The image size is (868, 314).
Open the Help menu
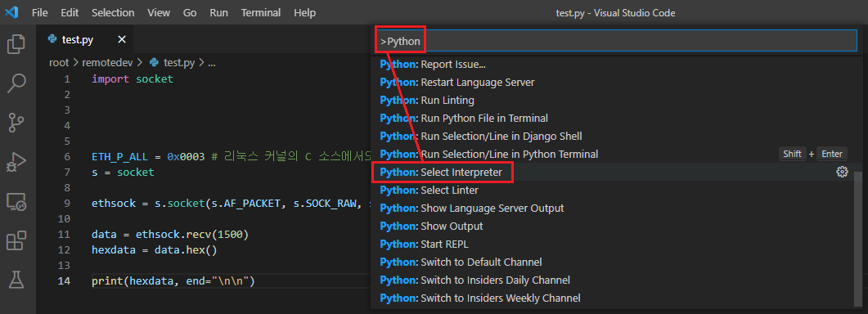(x=305, y=12)
